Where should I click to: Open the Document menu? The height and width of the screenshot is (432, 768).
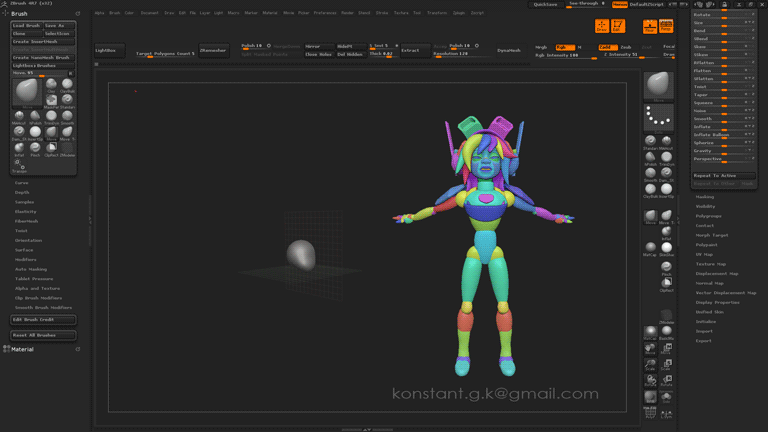pyautogui.click(x=149, y=13)
